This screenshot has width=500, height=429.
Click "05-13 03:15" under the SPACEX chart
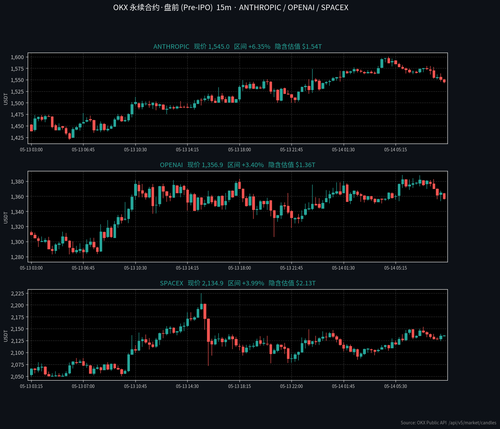coord(31,386)
